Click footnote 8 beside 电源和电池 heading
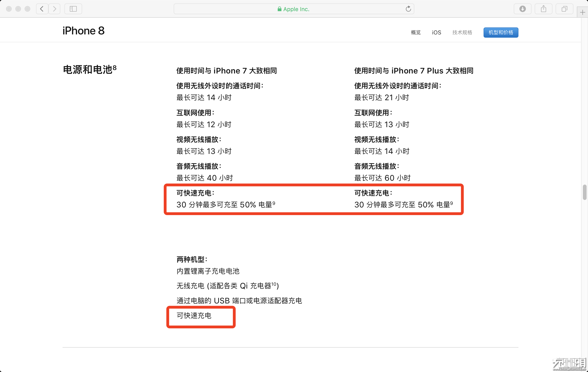This screenshot has height=372, width=588. [x=114, y=67]
